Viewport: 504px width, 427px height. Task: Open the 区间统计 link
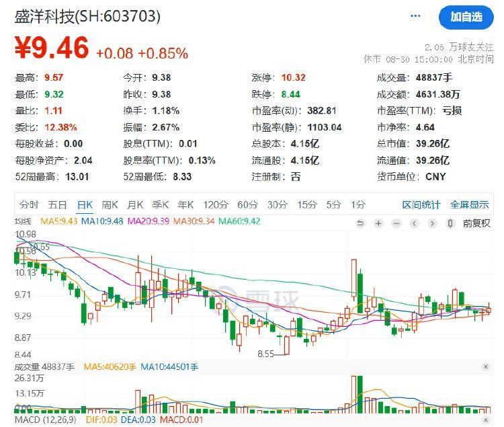421,204
